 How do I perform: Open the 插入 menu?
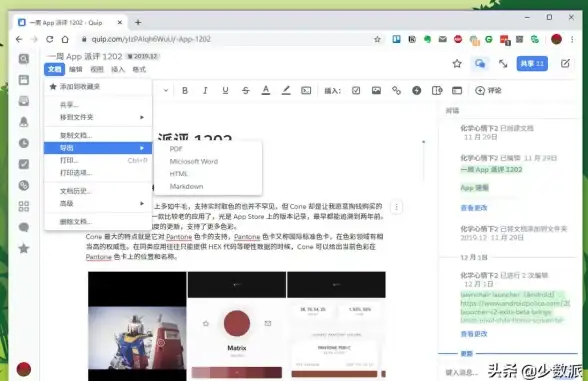(x=118, y=69)
